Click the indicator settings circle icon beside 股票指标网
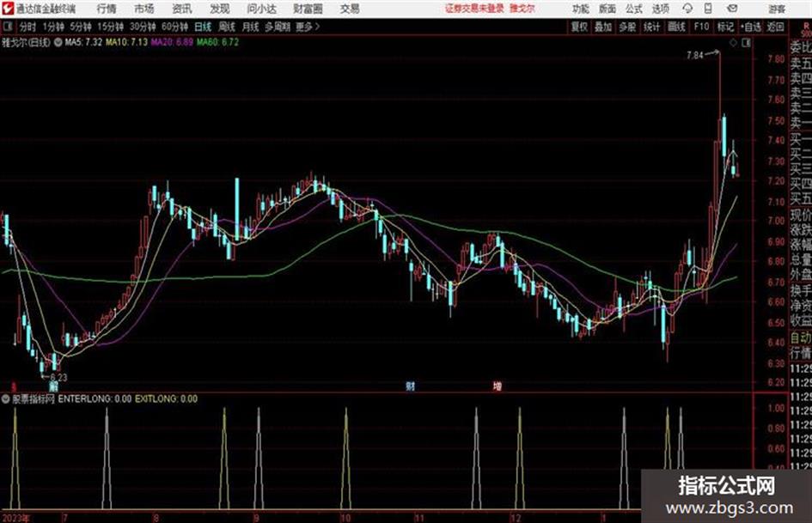Screen dimensions: 812x523 pos(6,398)
